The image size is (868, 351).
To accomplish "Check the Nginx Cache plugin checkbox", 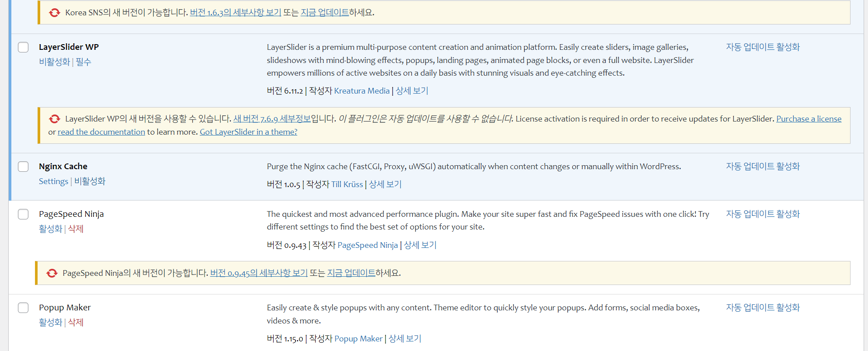I will click(x=23, y=167).
